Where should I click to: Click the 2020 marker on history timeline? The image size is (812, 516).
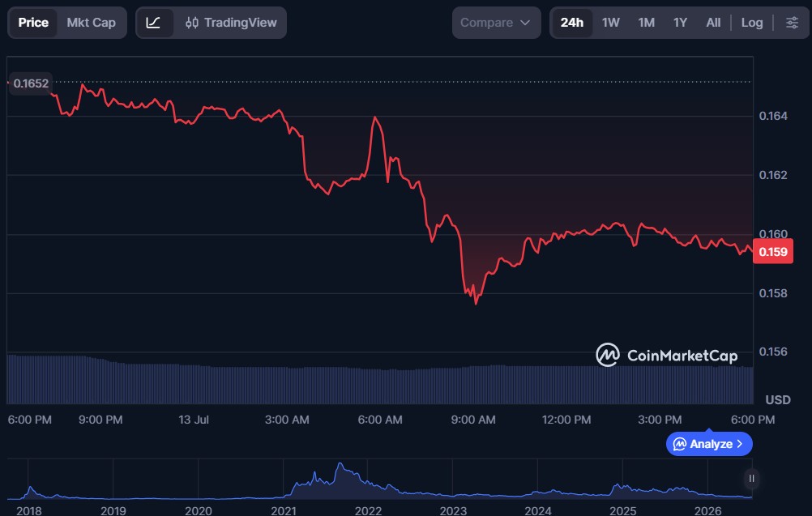click(199, 511)
